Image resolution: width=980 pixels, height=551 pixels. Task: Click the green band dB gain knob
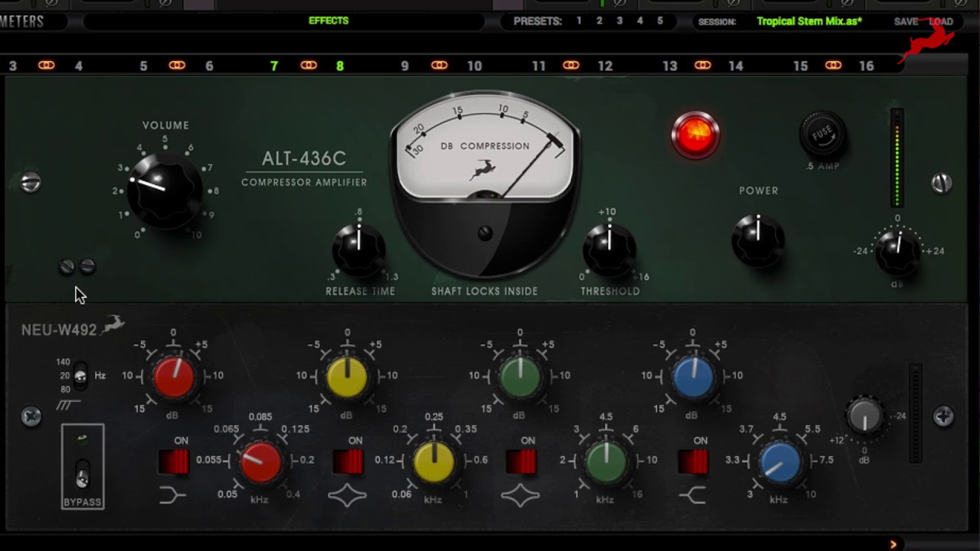coord(520,377)
